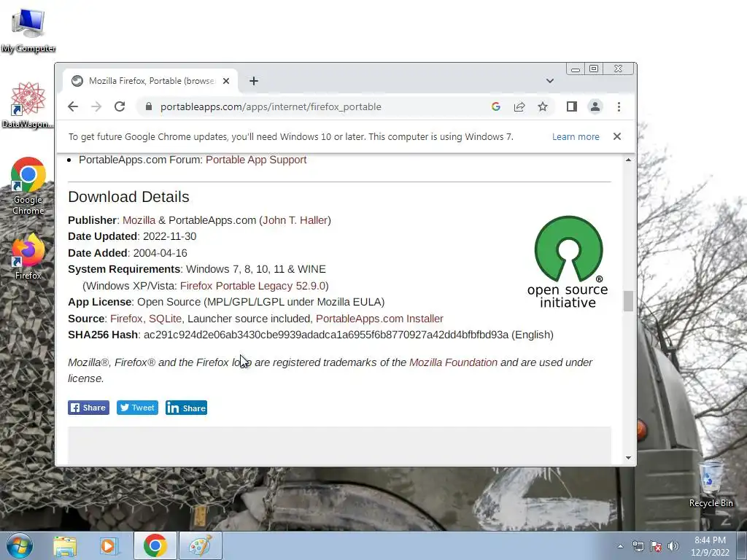Click the SQLite source link

[165, 319]
